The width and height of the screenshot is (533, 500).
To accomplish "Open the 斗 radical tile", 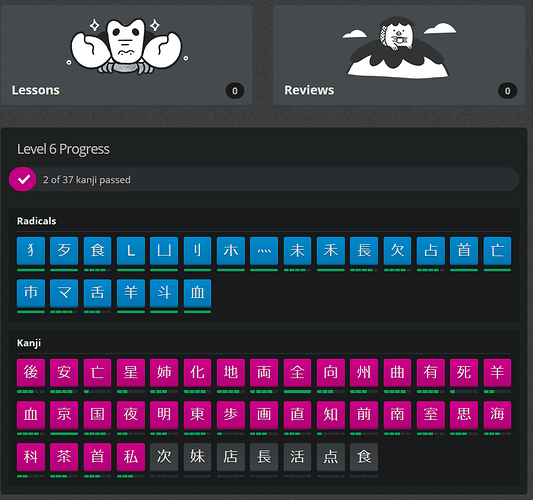I will point(164,293).
